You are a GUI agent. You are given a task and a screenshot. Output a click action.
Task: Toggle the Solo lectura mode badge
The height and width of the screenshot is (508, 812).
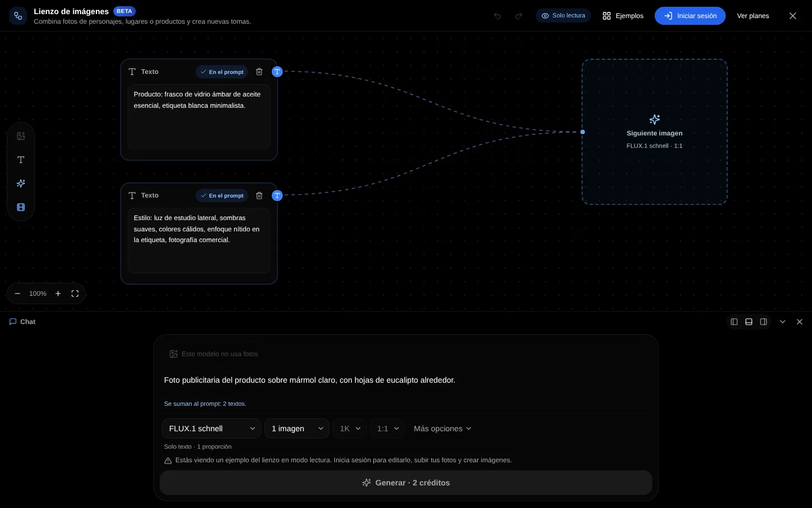point(563,16)
